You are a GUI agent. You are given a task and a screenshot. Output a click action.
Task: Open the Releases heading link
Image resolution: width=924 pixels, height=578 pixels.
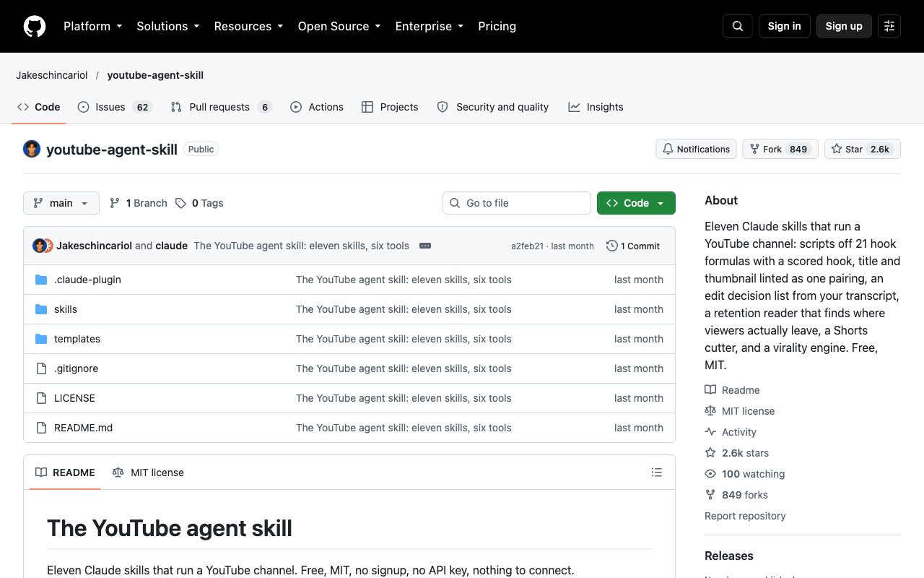[729, 556]
